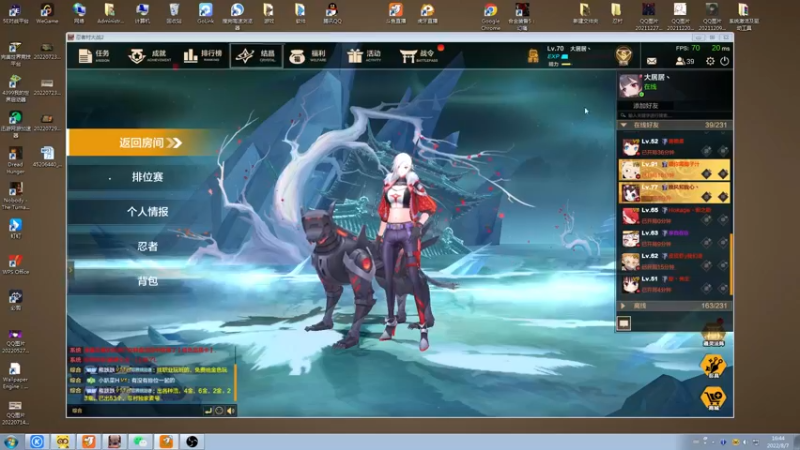Click the lantern event icon at right edge

coord(713,334)
